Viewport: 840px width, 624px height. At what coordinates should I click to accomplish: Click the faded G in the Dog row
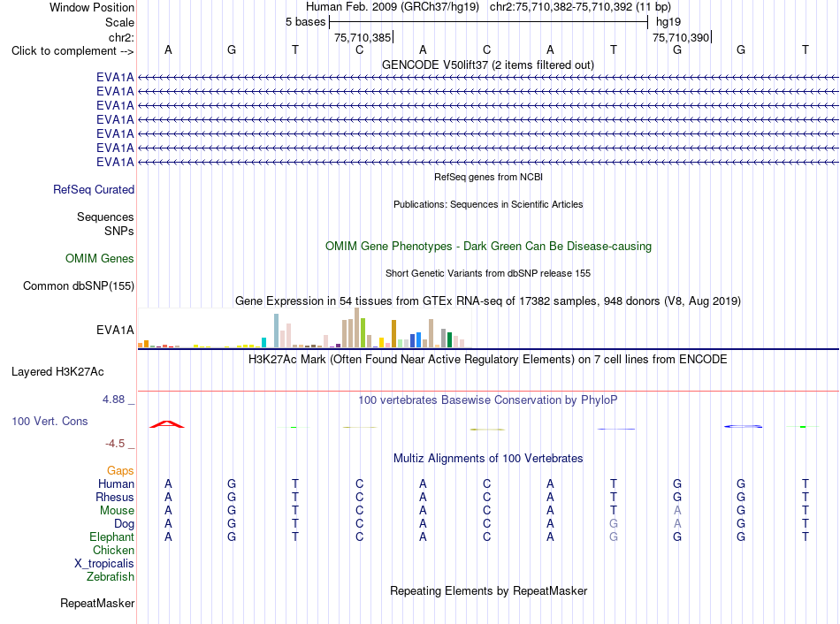[x=614, y=524]
